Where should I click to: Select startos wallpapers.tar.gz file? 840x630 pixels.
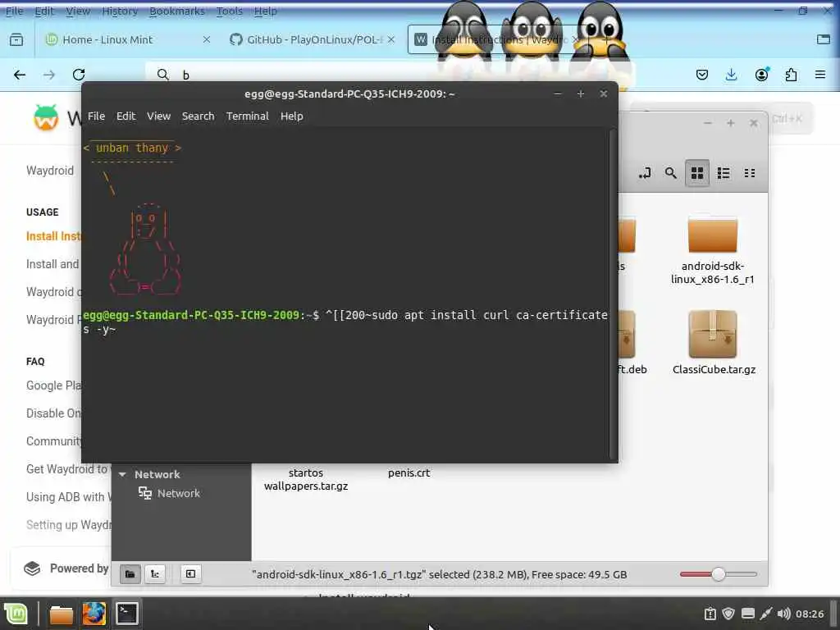306,479
